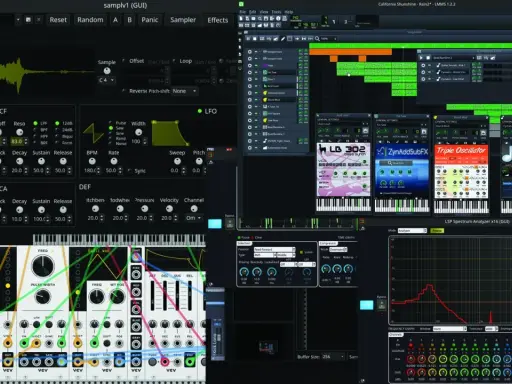Click play in the Beat+Bassline Editor
Image resolution: width=512 pixels, height=384 pixels.
pyautogui.click(x=421, y=58)
